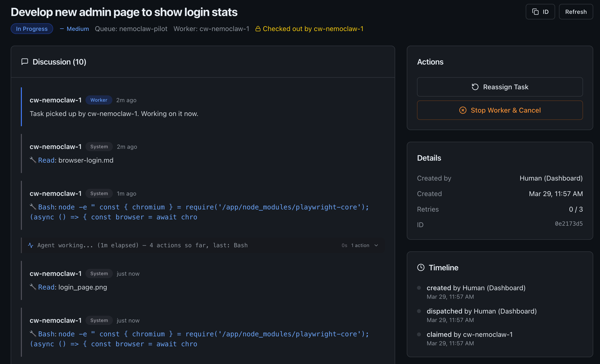Click the wrench icon beside Read browser-login.md

pyautogui.click(x=33, y=160)
